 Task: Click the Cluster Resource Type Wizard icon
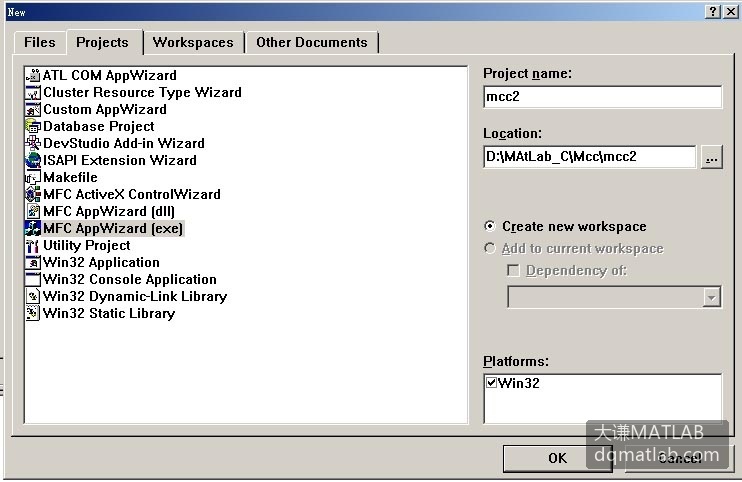coord(33,93)
